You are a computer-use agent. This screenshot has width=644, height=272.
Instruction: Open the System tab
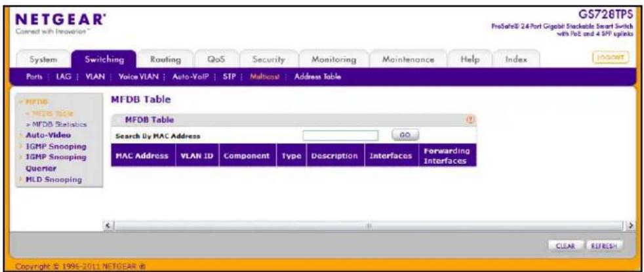tap(43, 60)
